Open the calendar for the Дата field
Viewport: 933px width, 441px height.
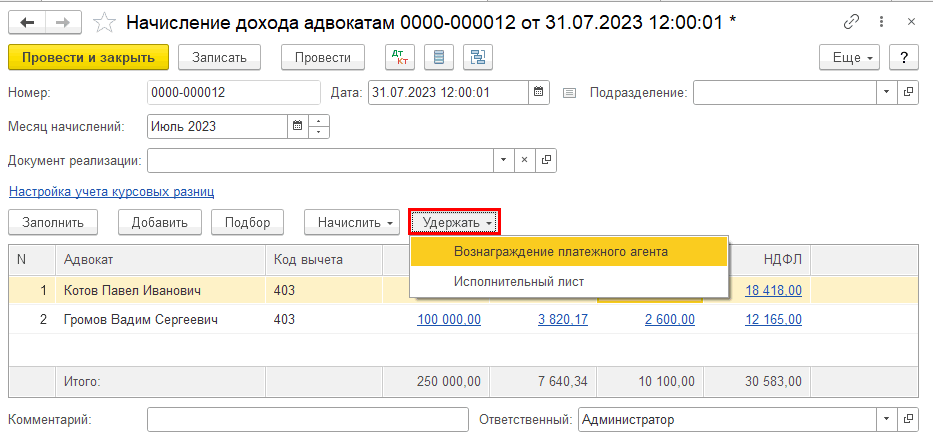539,93
